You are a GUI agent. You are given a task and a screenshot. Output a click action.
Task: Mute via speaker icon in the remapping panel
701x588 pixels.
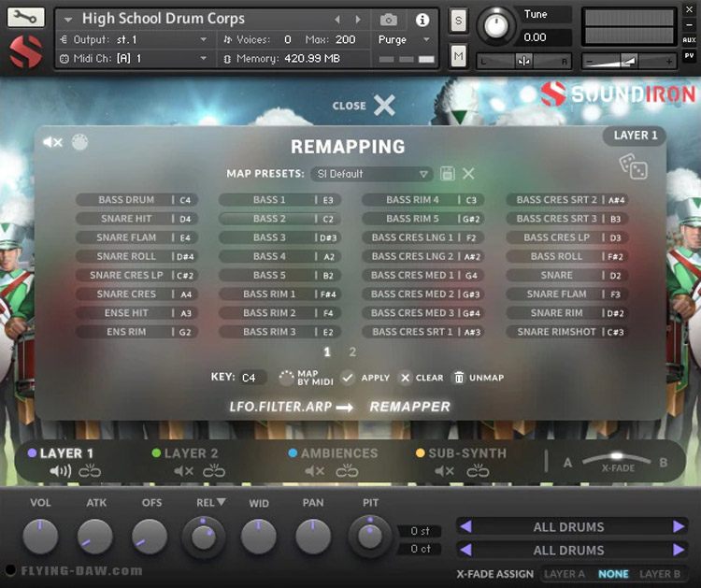click(52, 142)
